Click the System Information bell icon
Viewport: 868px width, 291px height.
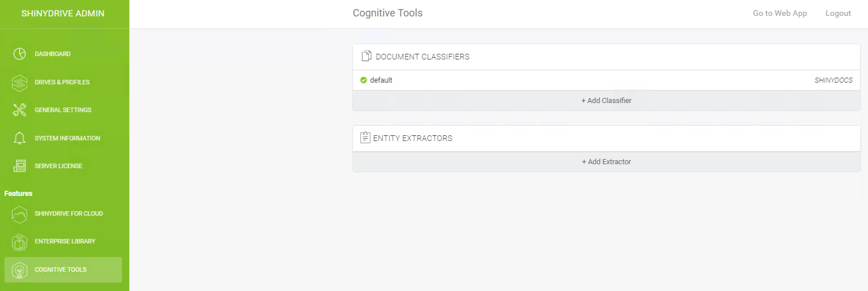tap(20, 138)
